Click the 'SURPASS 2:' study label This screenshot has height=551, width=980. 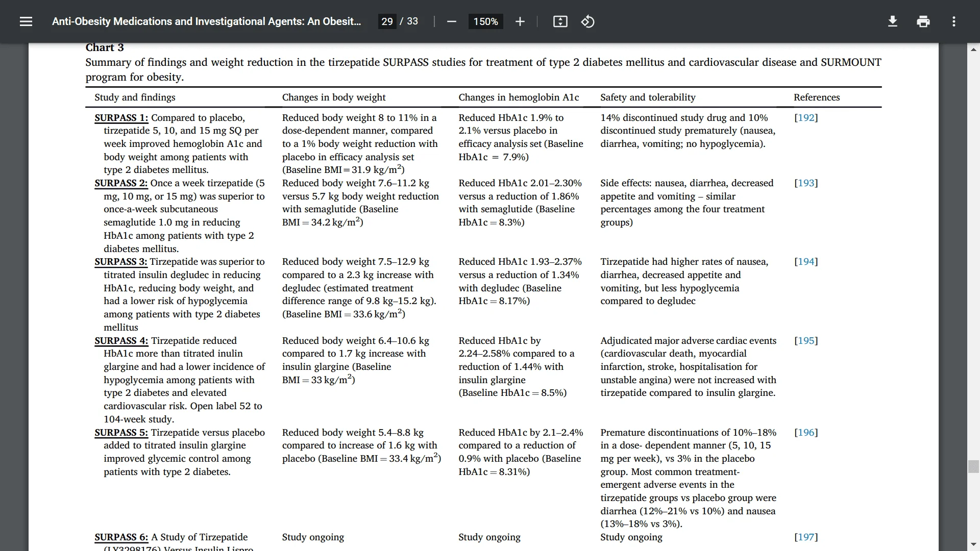click(x=121, y=183)
